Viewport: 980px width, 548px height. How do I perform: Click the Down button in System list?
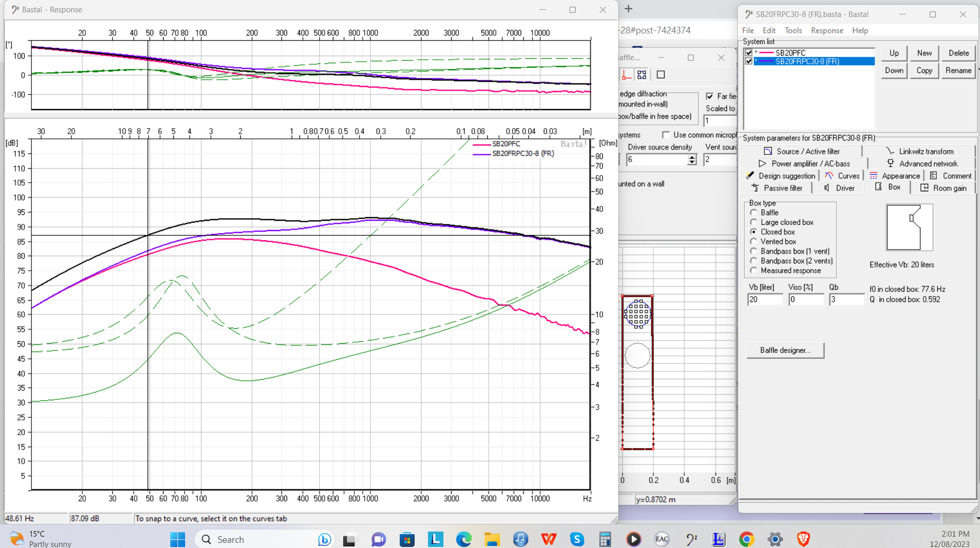click(x=894, y=70)
